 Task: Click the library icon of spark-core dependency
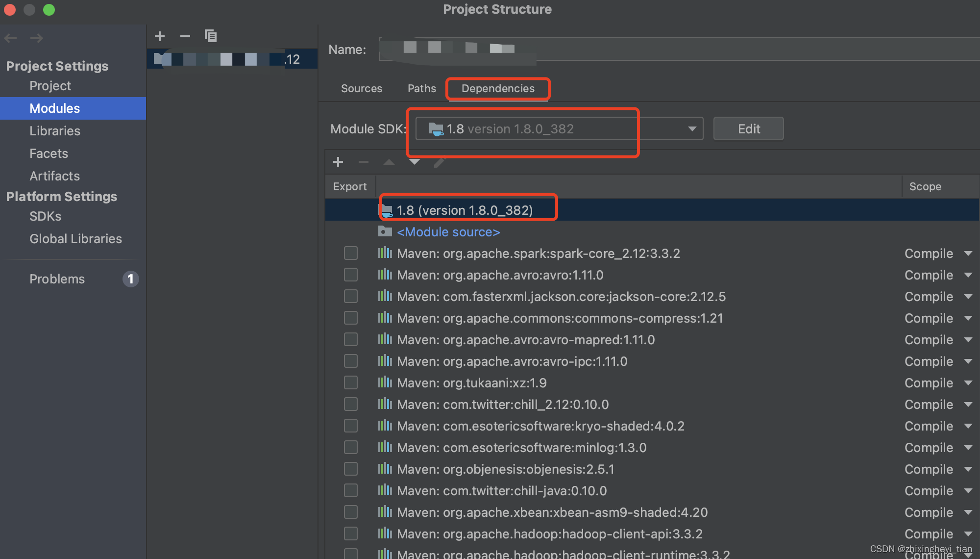tap(385, 253)
